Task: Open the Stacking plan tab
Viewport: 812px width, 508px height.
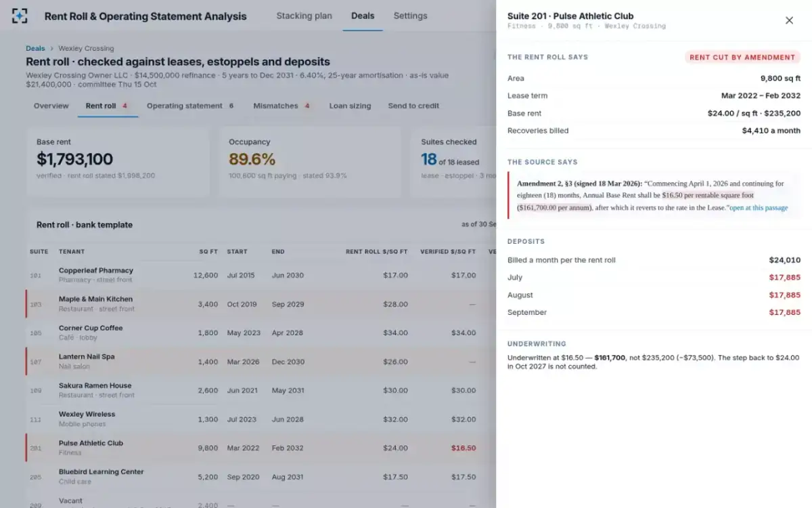Action: tap(304, 16)
